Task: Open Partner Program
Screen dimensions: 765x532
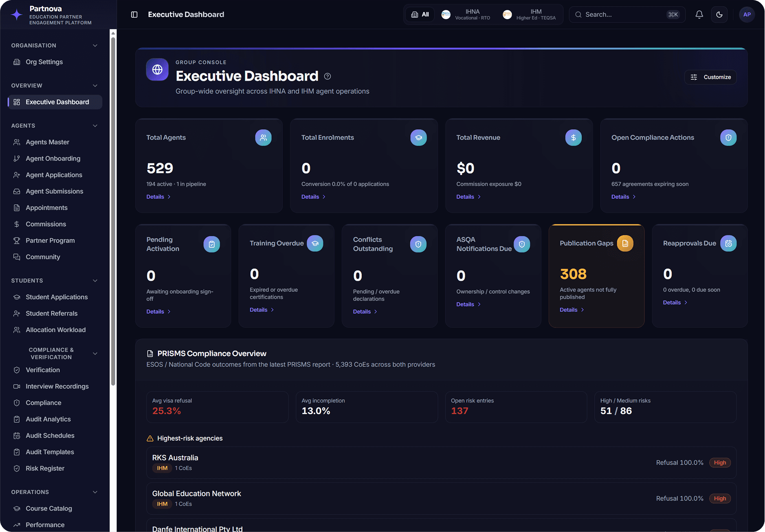Action: 55,240
